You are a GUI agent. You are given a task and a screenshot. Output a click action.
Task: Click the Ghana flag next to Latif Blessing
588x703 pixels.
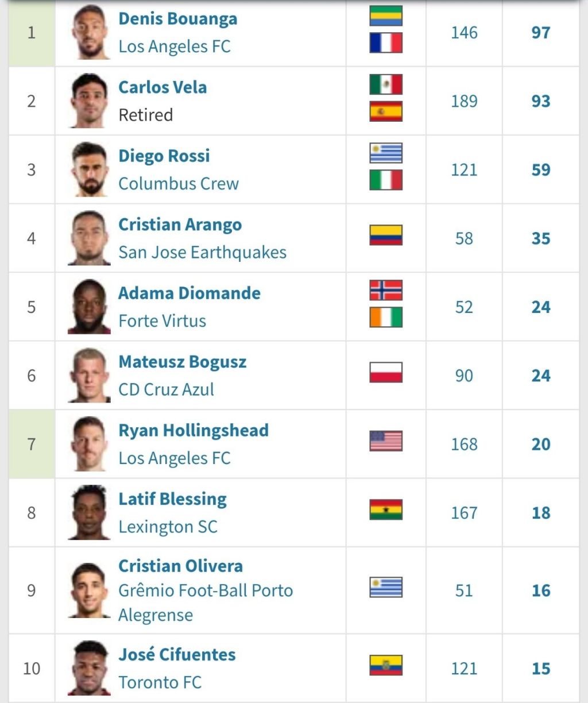[385, 510]
